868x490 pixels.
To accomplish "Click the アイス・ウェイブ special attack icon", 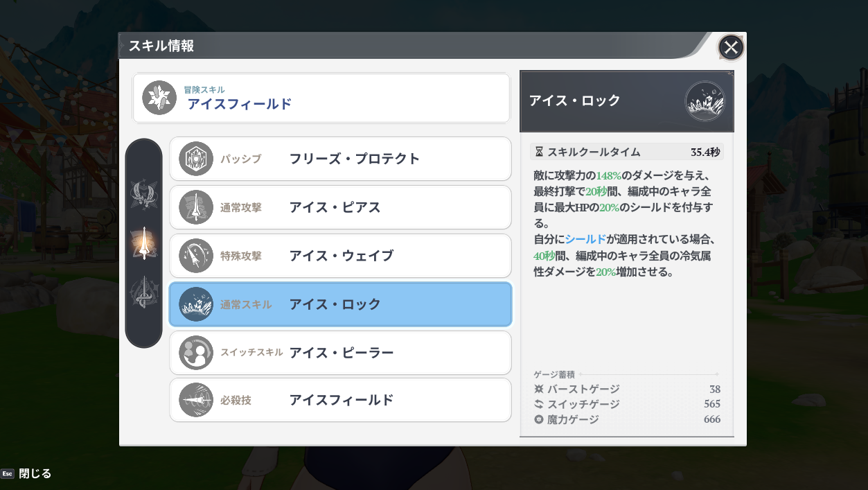I will (x=196, y=256).
